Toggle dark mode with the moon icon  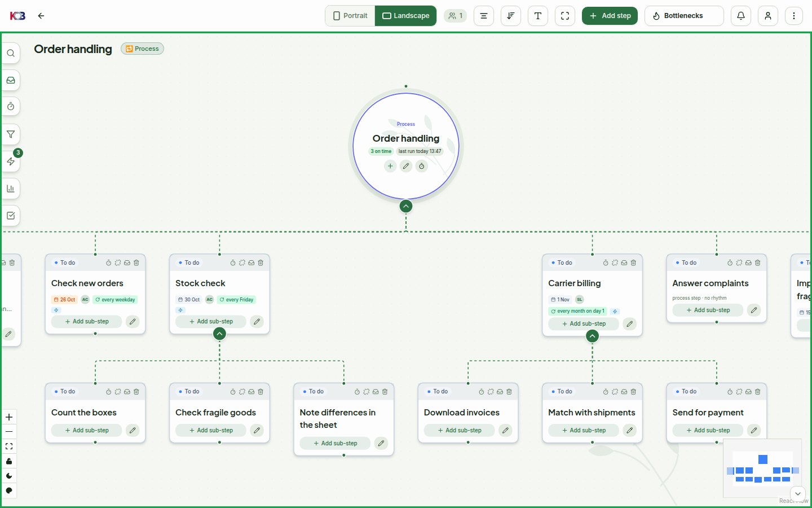pyautogui.click(x=9, y=476)
